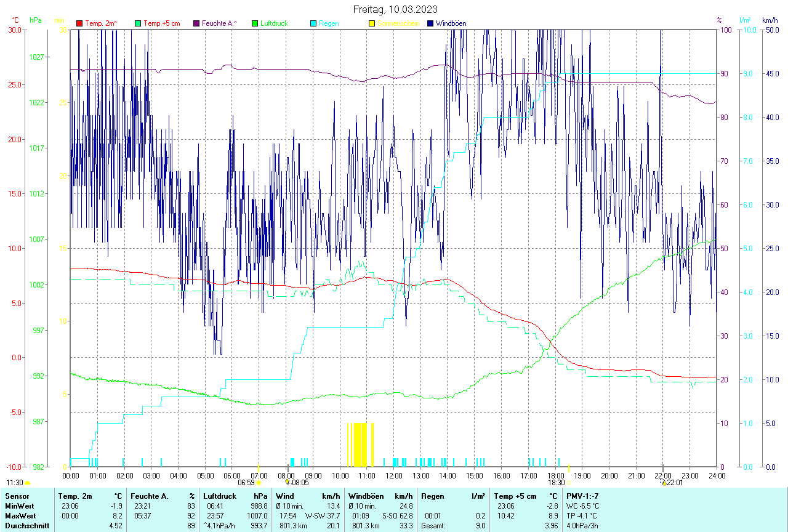Click the Windböen legend label

tap(451, 23)
